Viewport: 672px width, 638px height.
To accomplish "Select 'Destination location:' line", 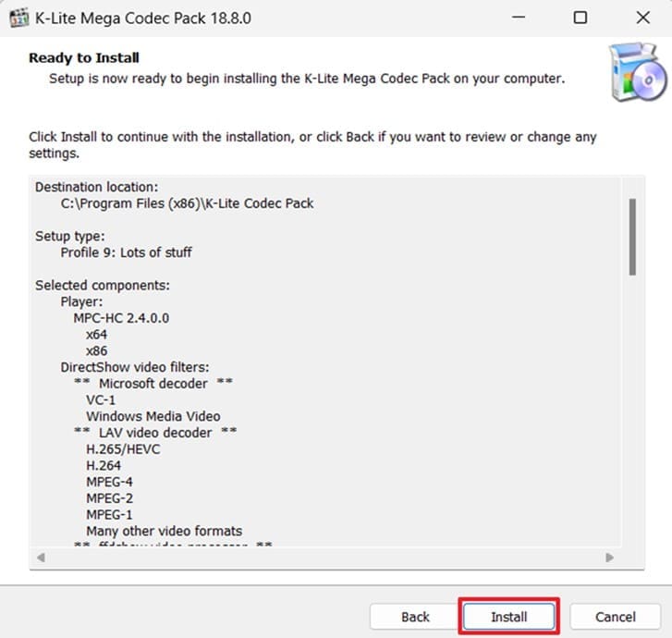I will click(96, 187).
